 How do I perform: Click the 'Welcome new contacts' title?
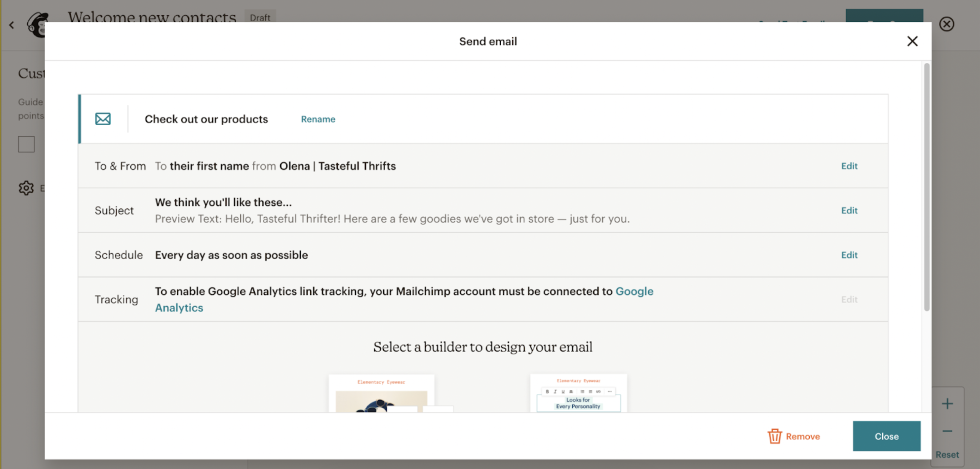coord(152,17)
